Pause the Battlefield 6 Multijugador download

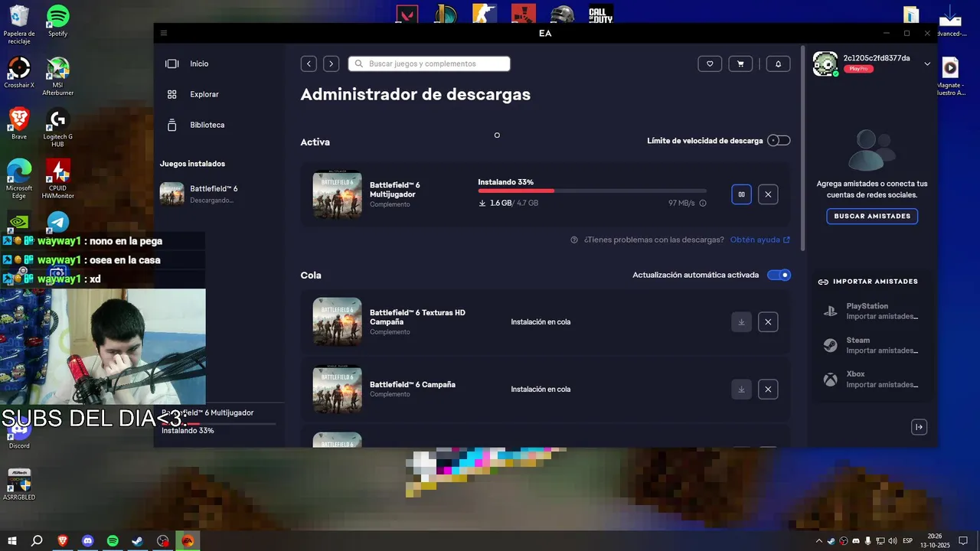point(741,194)
